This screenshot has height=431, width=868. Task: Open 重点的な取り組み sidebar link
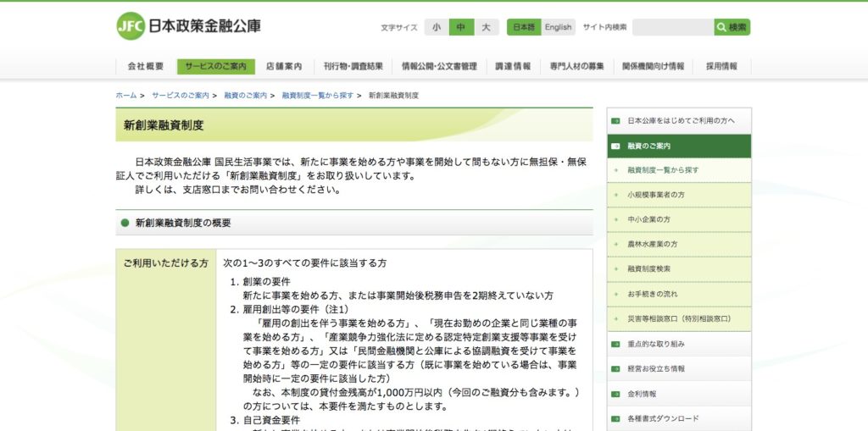679,344
